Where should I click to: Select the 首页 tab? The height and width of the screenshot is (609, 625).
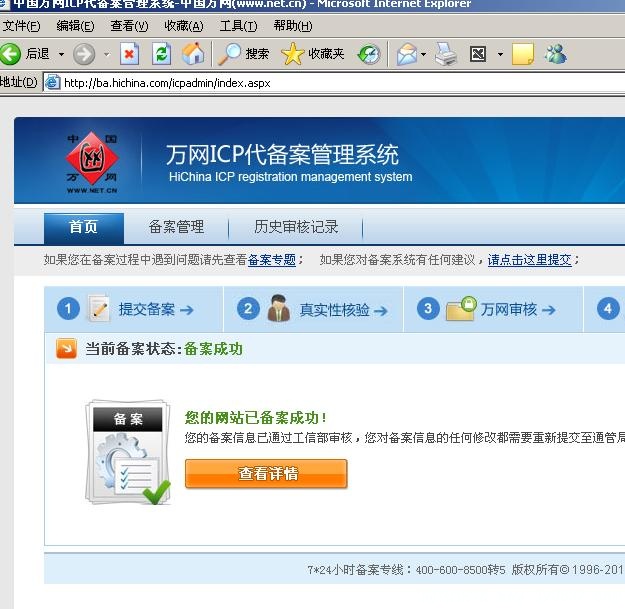[x=84, y=228]
